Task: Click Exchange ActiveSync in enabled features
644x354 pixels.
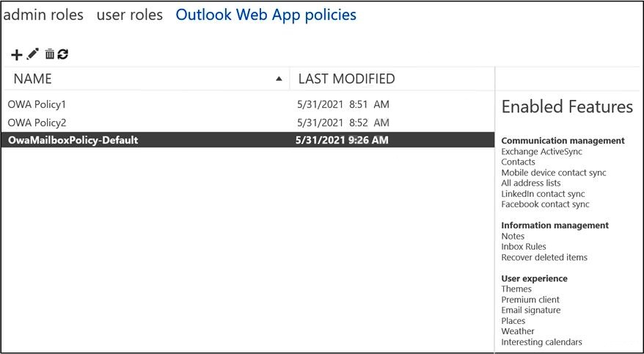Action: (541, 151)
